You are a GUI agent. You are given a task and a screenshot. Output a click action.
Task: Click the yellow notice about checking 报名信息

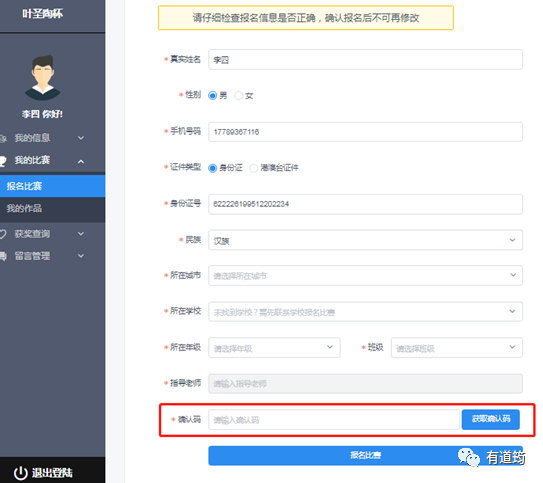(306, 18)
